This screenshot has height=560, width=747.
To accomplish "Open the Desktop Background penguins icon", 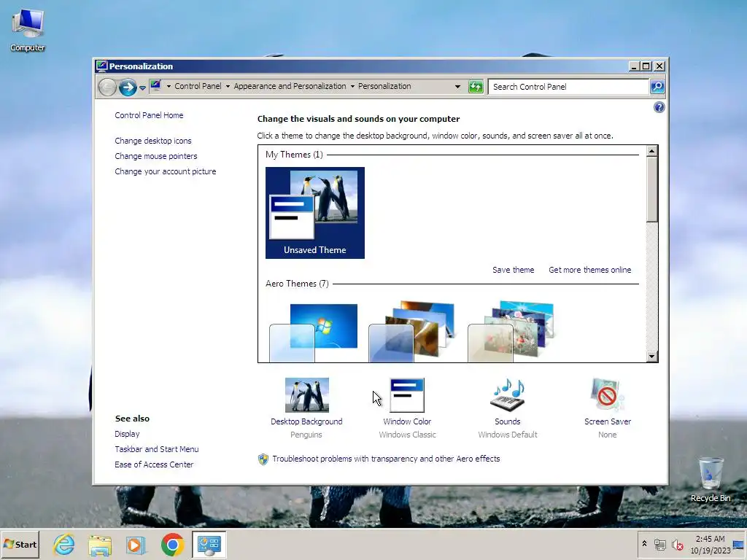I will pos(307,394).
